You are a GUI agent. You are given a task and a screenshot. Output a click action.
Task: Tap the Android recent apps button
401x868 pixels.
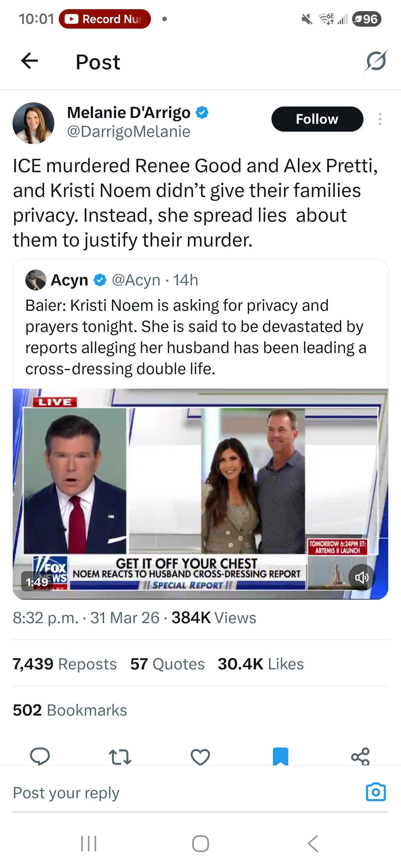[89, 844]
